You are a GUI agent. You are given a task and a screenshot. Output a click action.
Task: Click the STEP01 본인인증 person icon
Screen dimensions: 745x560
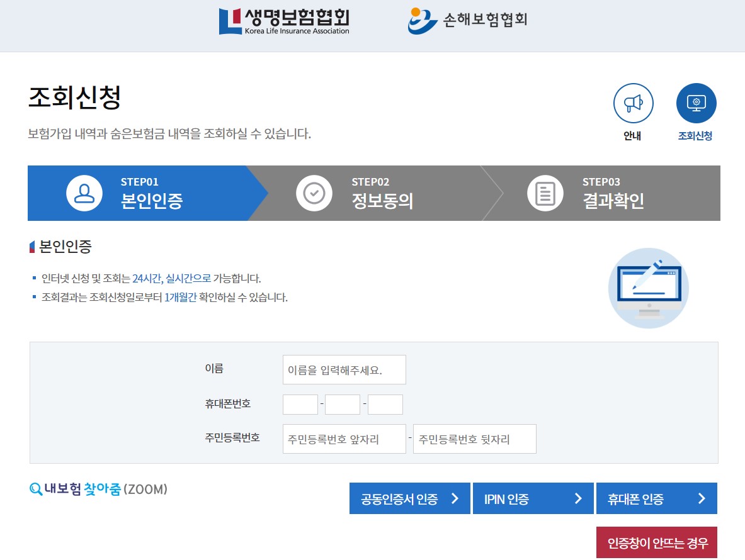pos(84,193)
